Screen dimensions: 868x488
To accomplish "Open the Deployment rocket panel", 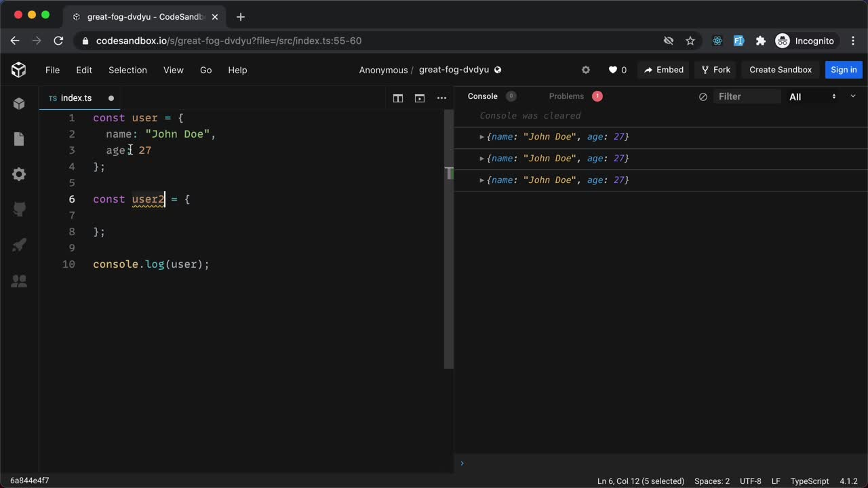I will (19, 245).
